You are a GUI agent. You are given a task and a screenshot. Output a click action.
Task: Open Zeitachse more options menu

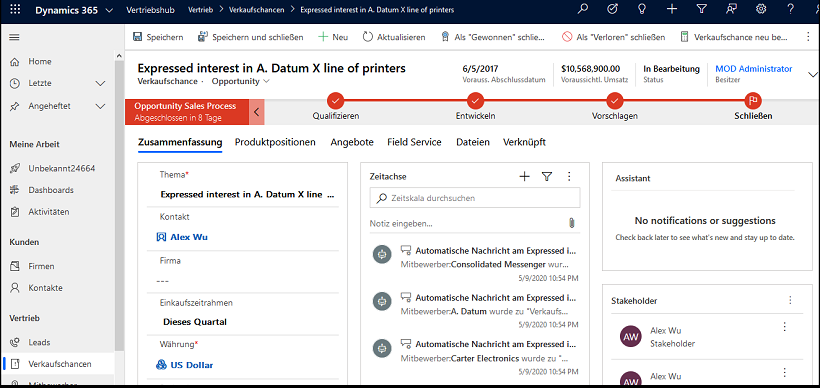[x=570, y=177]
